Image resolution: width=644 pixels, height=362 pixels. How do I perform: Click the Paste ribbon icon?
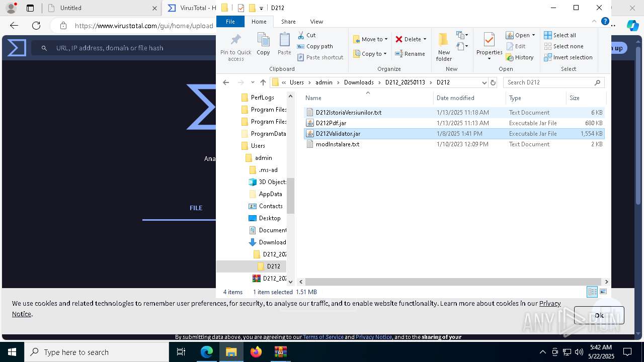pyautogui.click(x=284, y=44)
